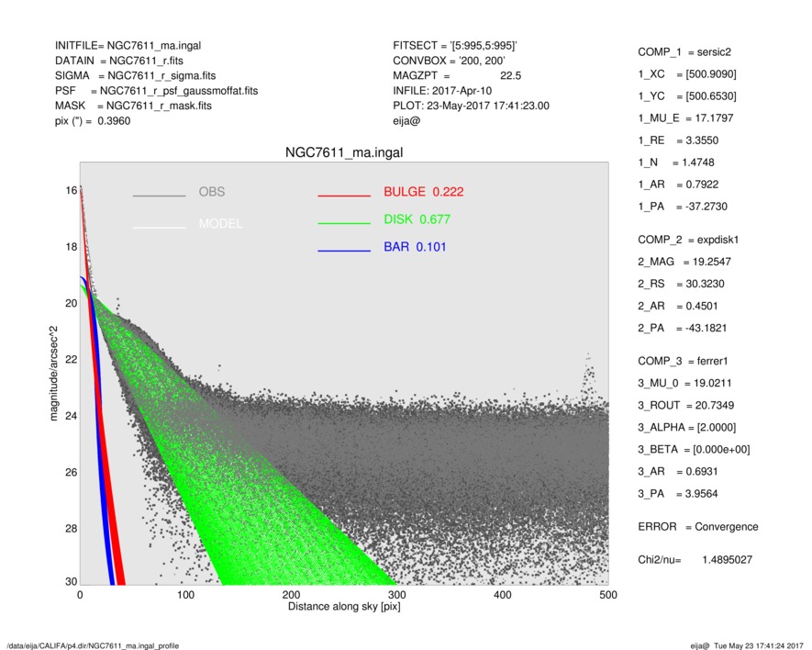Screen dimensions: 812x650
Task: Click the footer file path NGC7611_ma.ingal_profile
Action: (x=93, y=645)
